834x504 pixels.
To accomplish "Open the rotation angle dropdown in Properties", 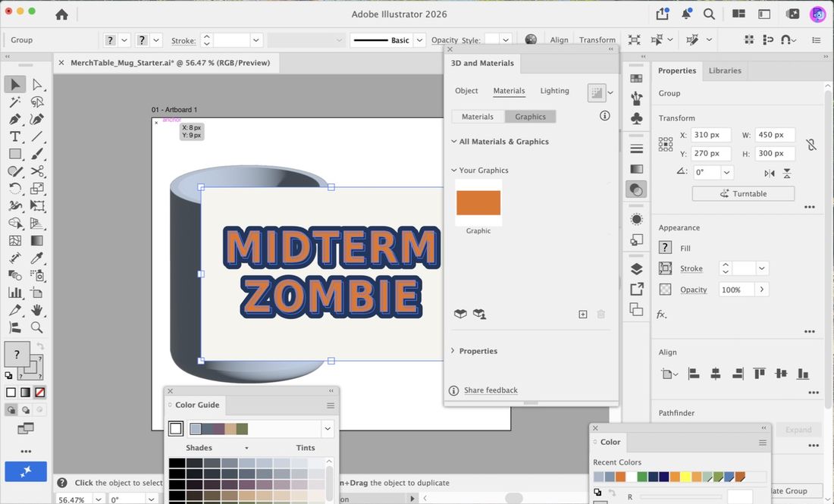I will tap(726, 172).
